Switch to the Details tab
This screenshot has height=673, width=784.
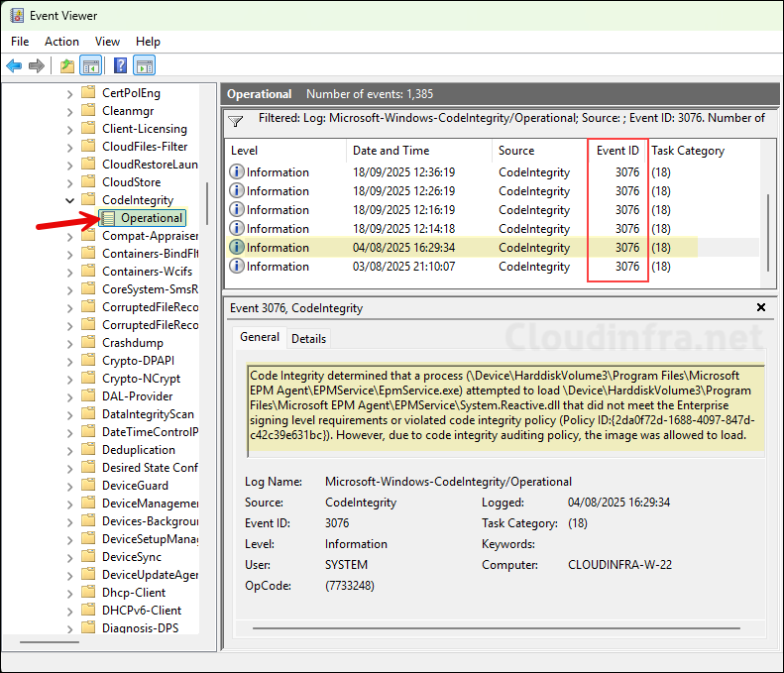[308, 338]
